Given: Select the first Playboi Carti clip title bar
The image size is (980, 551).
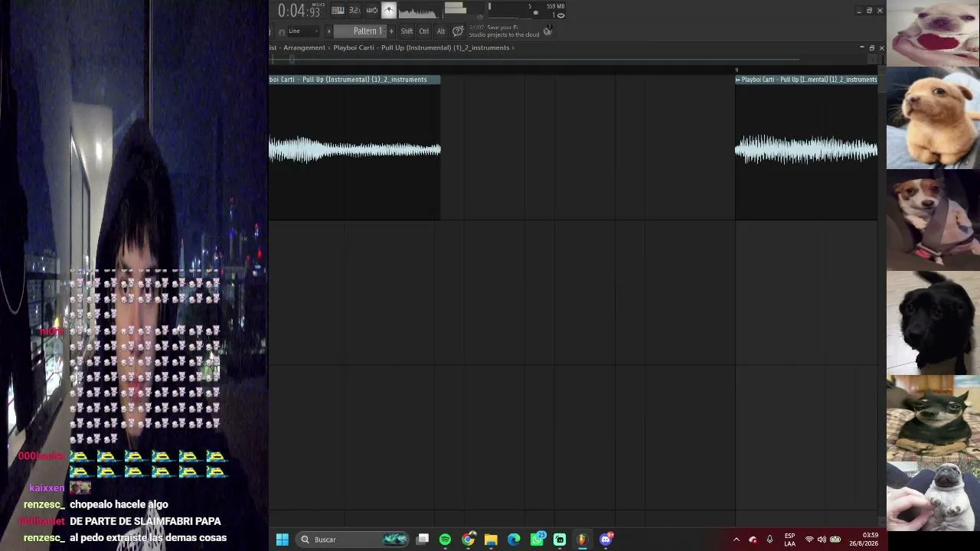Looking at the screenshot, I should (x=354, y=80).
